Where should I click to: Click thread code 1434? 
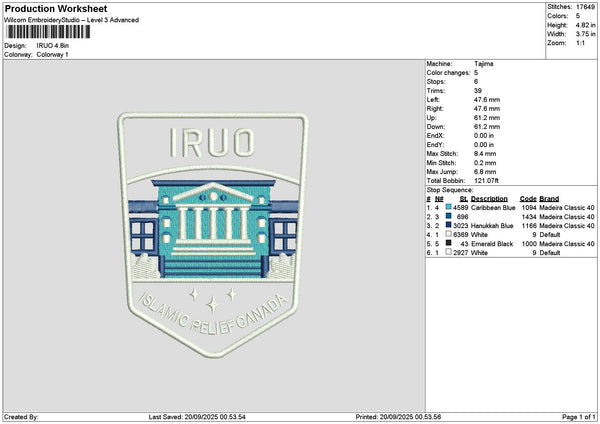pyautogui.click(x=529, y=217)
